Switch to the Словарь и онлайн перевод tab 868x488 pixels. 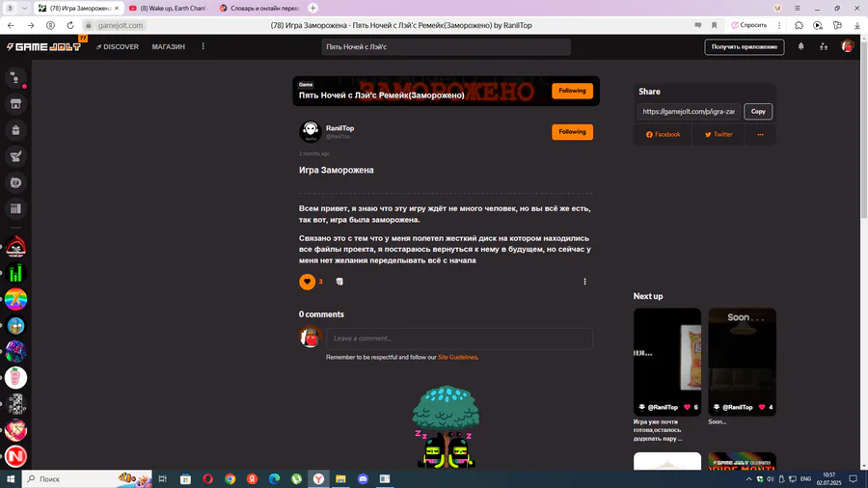(260, 9)
